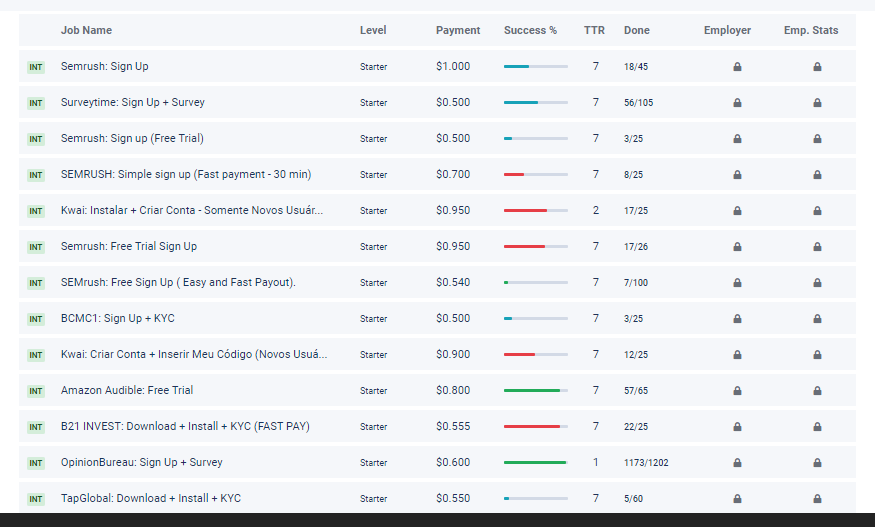Click Employer lock in Amazon Audible row
875x527 pixels.
coord(737,391)
